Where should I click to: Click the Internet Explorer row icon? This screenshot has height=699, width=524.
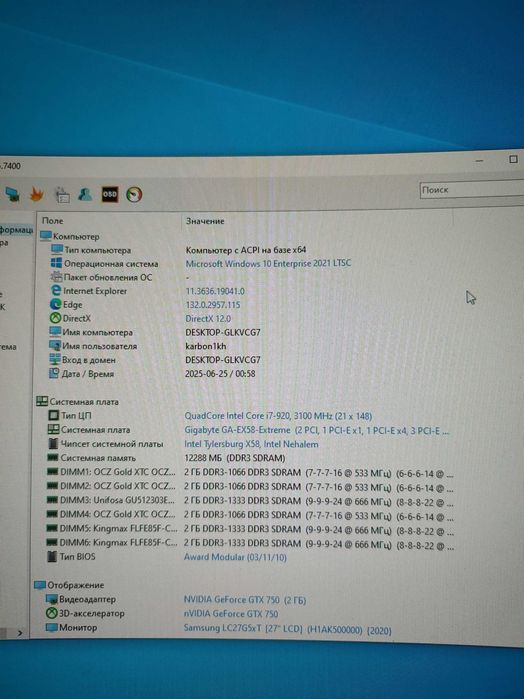click(56, 291)
